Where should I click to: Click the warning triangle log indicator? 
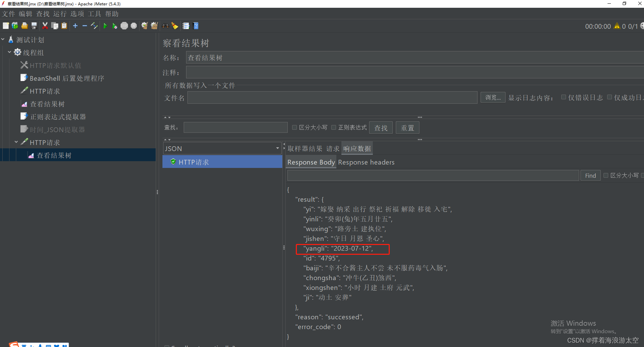tap(617, 26)
